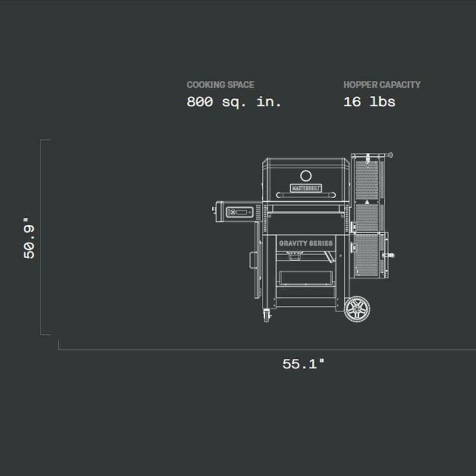The width and height of the screenshot is (476, 476).
Task: Expand the lower storage compartment door
Action: click(x=306, y=277)
